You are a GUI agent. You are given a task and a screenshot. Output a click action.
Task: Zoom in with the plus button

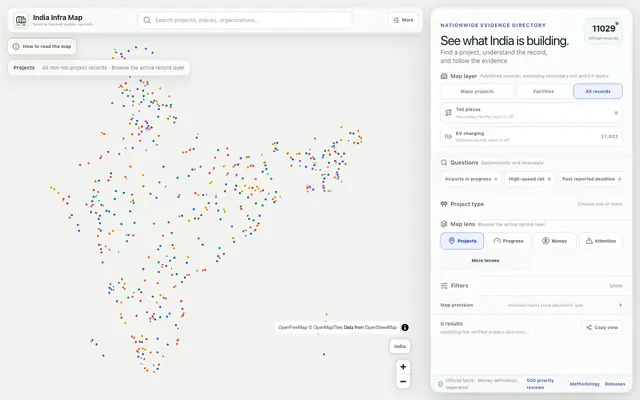pyautogui.click(x=403, y=367)
